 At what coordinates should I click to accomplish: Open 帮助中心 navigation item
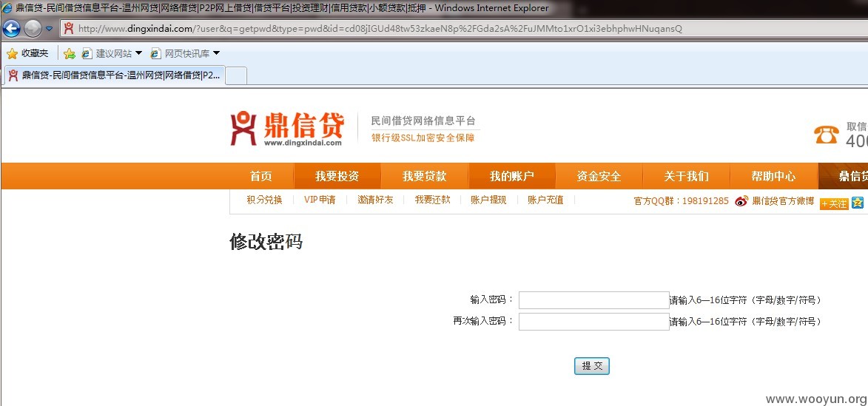pos(774,177)
